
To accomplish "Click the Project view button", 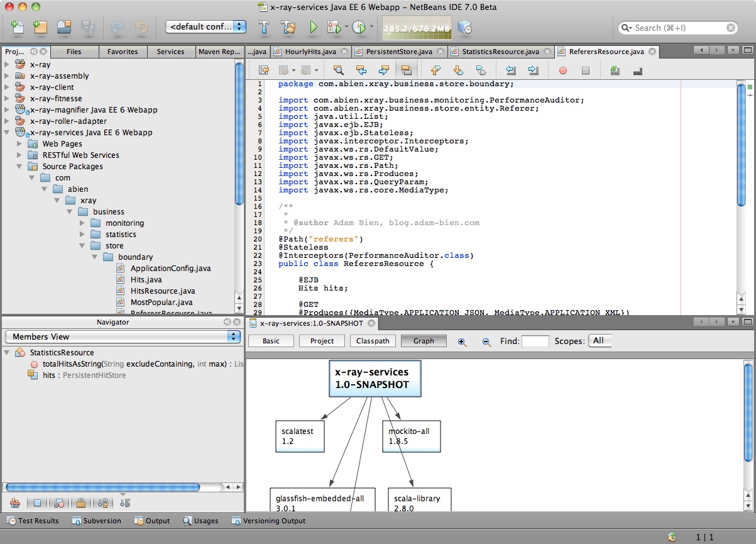I will (x=322, y=341).
